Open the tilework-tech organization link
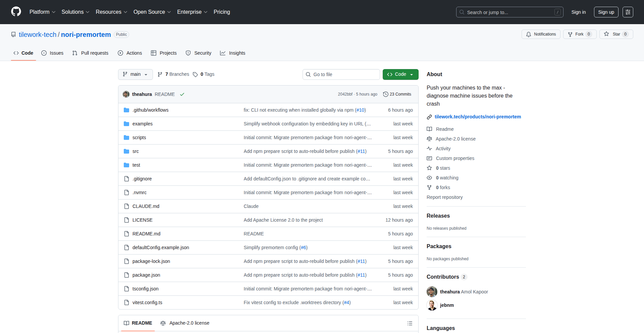 point(38,35)
